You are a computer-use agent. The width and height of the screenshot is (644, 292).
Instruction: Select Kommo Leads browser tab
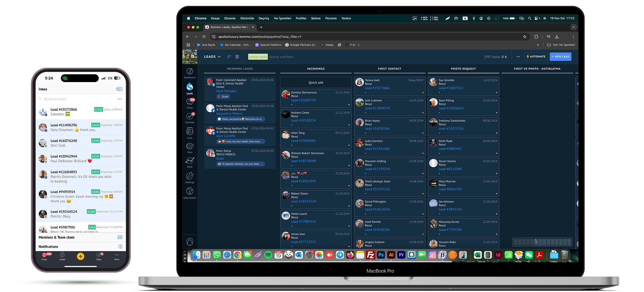(230, 27)
